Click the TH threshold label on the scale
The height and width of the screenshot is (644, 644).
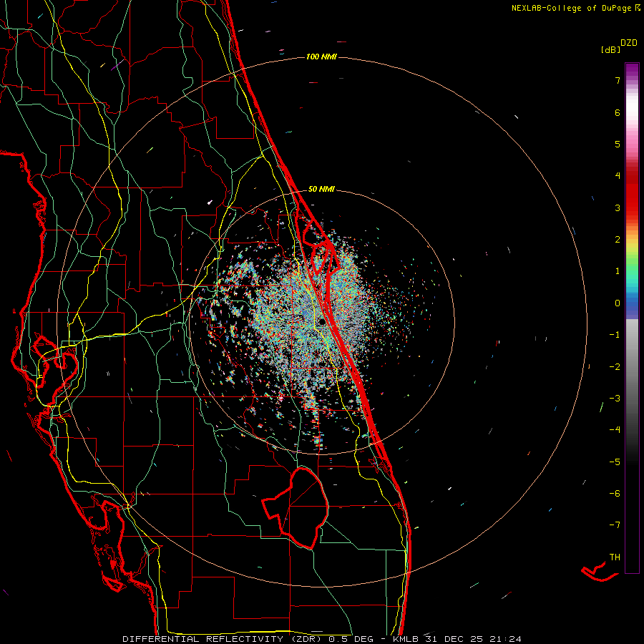615,557
